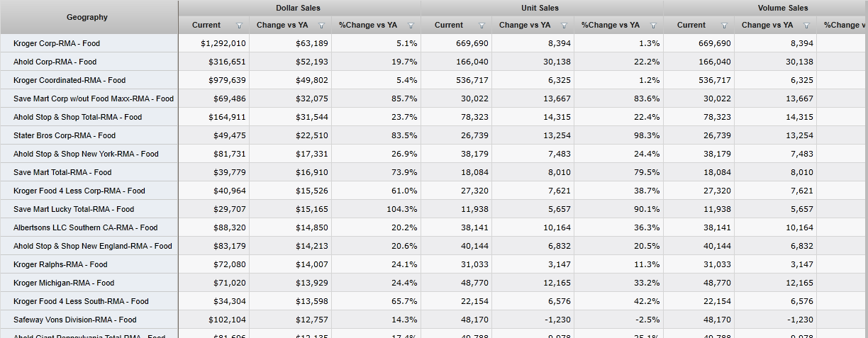This screenshot has width=868, height=338.
Task: Click Stater Bros Corp-RMA - Food row
Action: (64, 135)
